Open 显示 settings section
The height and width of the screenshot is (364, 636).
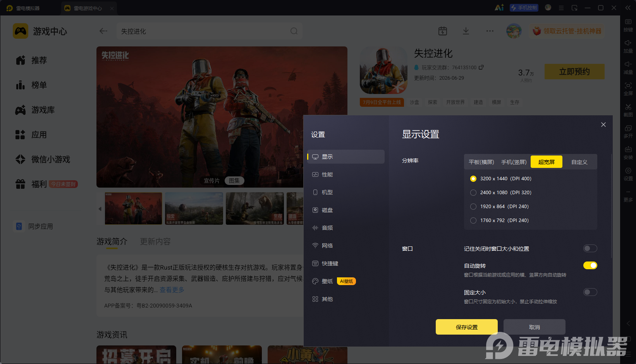[346, 157]
